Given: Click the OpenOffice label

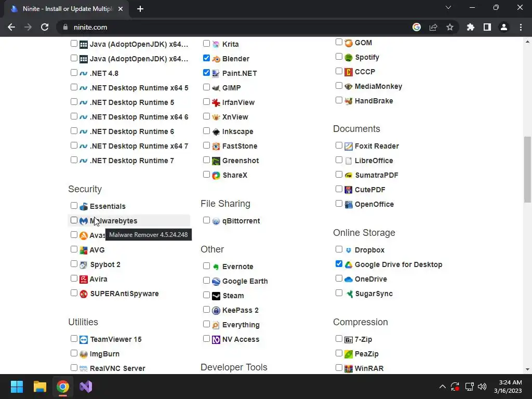Looking at the screenshot, I should pyautogui.click(x=374, y=205).
